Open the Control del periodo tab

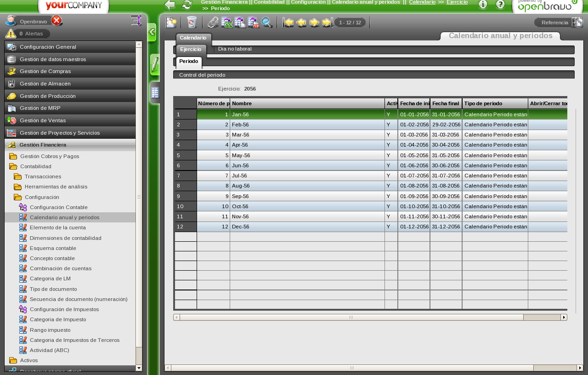coord(202,75)
